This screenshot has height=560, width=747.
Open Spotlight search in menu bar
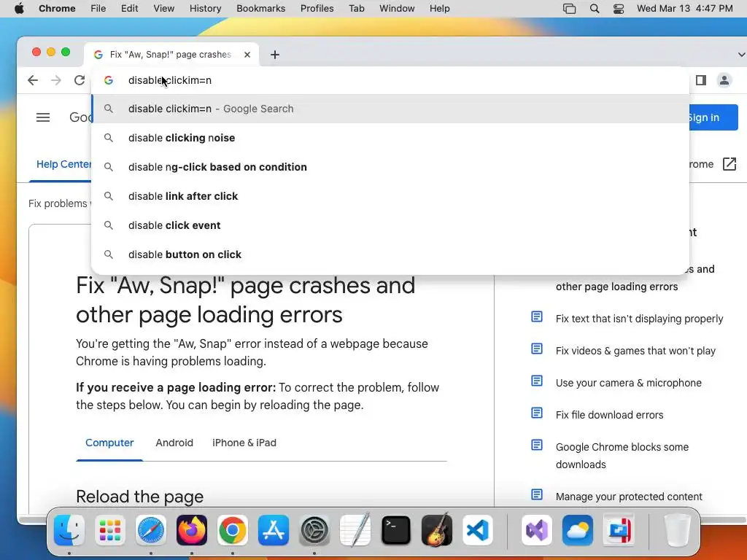[595, 9]
